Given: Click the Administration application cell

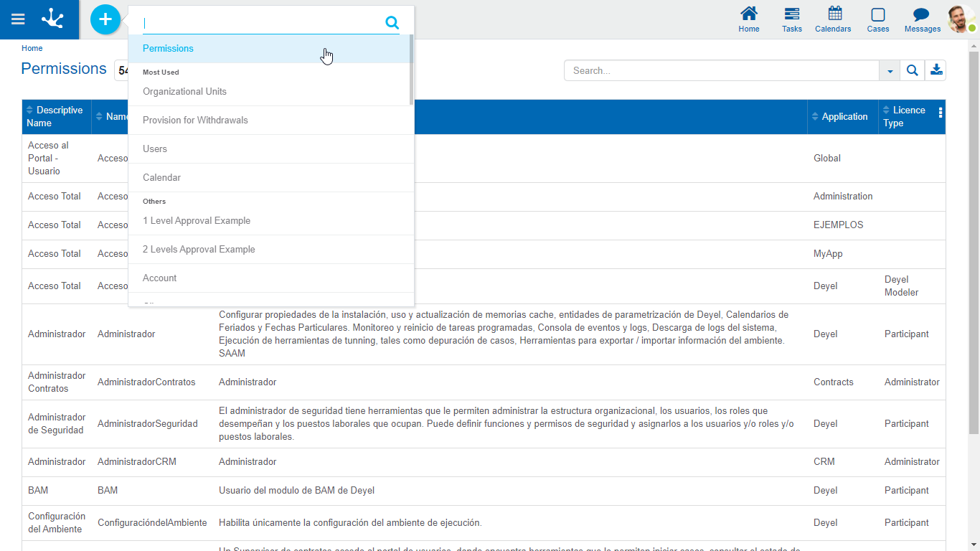Looking at the screenshot, I should [x=843, y=197].
